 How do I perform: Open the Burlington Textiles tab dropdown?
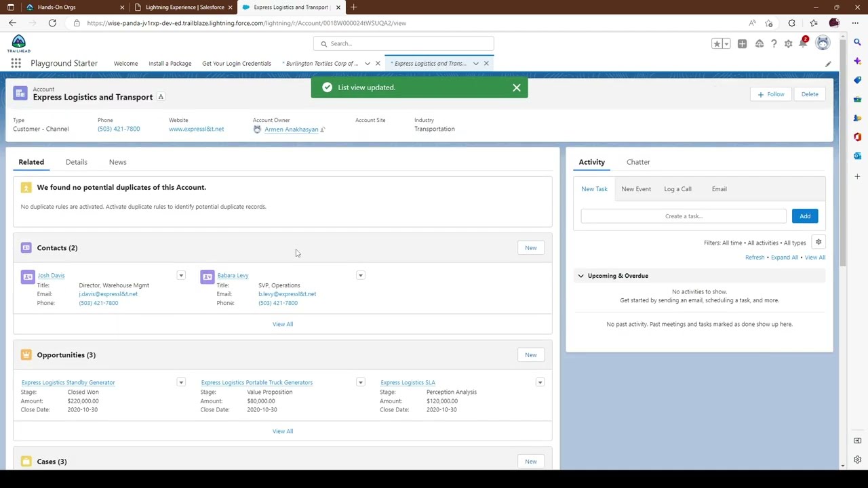click(368, 64)
